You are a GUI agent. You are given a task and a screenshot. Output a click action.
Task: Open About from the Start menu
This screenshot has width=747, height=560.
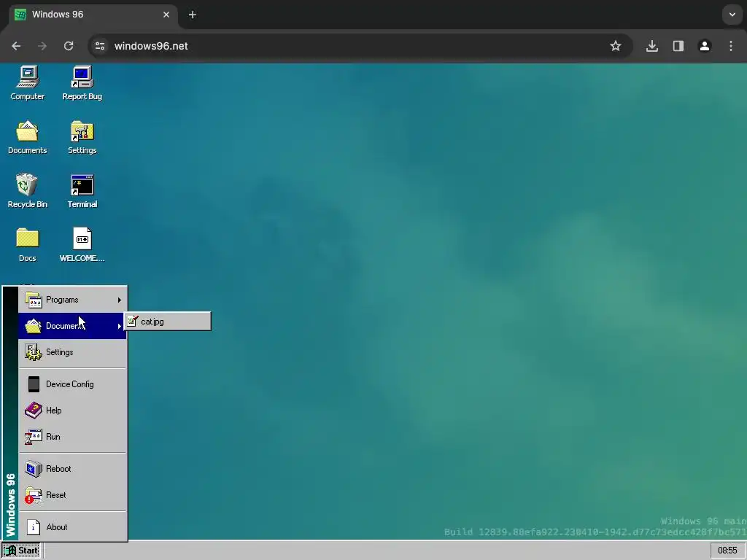(x=72, y=526)
